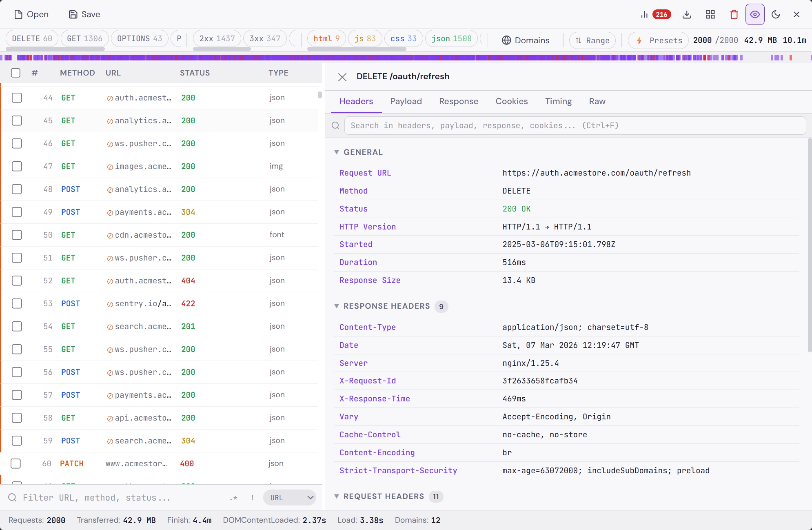This screenshot has height=530, width=812.
Task: Open the Timing tab
Action: [x=558, y=101]
